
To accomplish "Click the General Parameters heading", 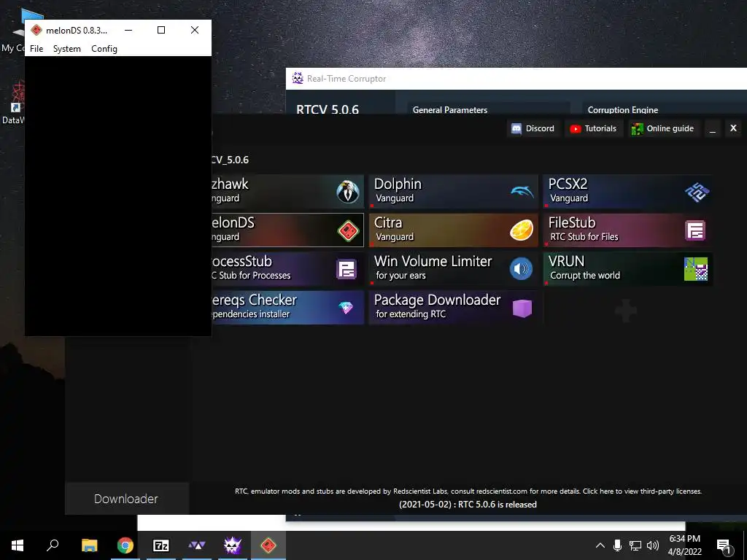I will 449,109.
